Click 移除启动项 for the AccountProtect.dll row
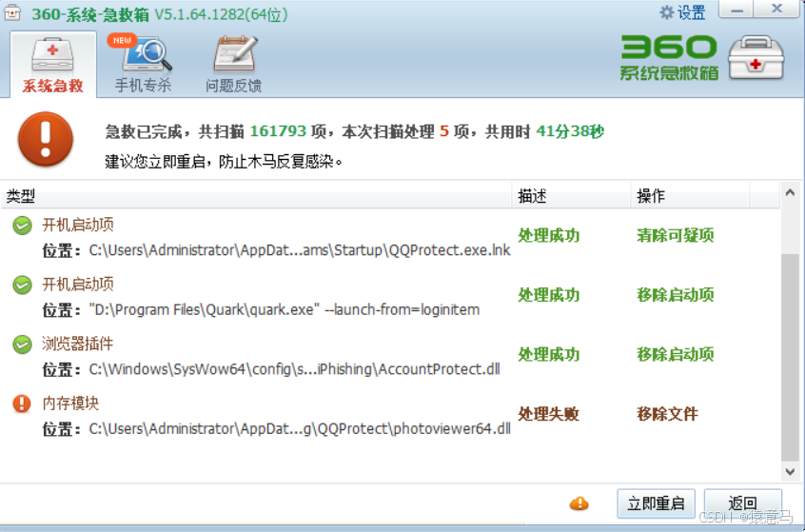805x532 pixels. (x=675, y=355)
